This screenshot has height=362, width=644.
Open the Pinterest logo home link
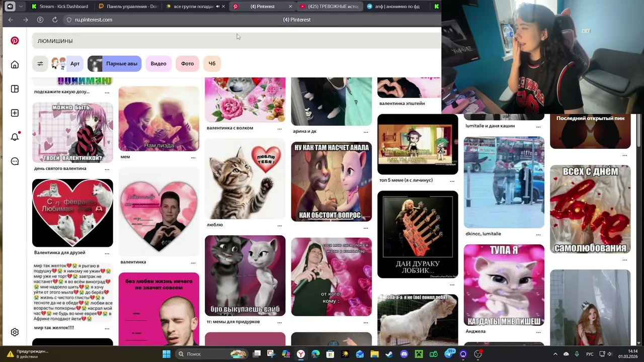15,41
